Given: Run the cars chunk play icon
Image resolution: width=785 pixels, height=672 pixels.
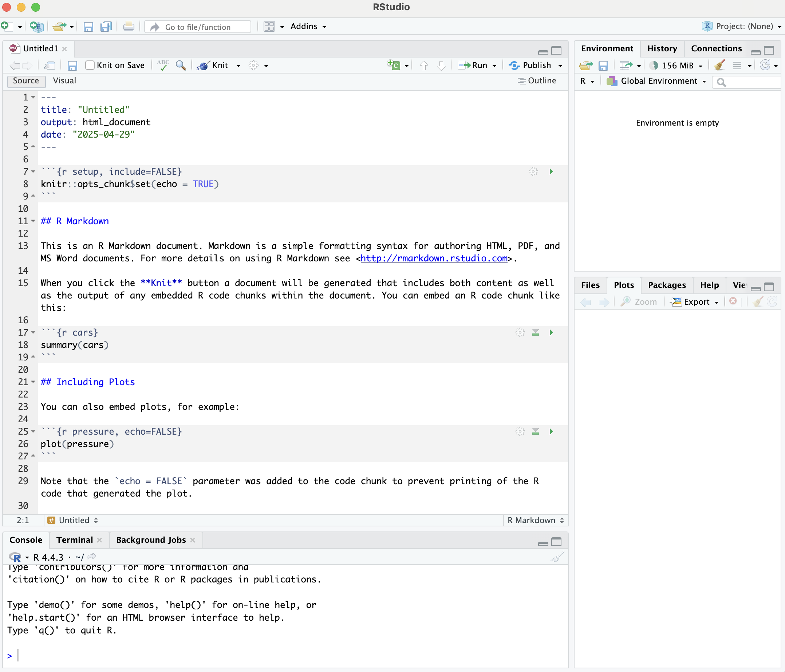Looking at the screenshot, I should 551,332.
